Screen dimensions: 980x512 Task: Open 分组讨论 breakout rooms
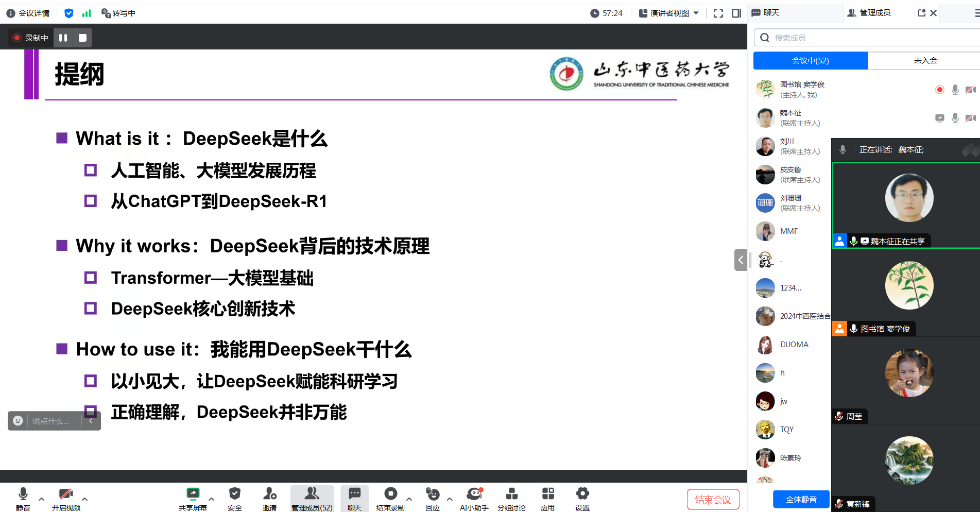pyautogui.click(x=511, y=494)
